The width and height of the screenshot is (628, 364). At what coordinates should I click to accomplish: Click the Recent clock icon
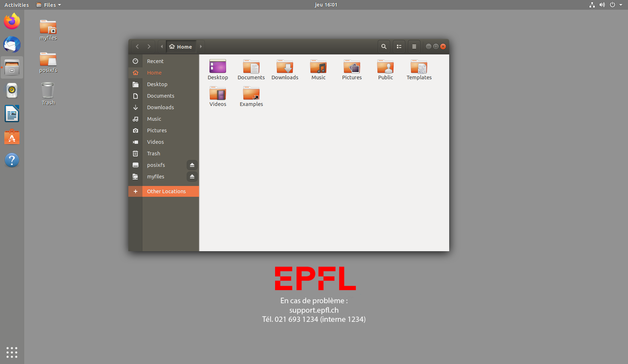[136, 61]
